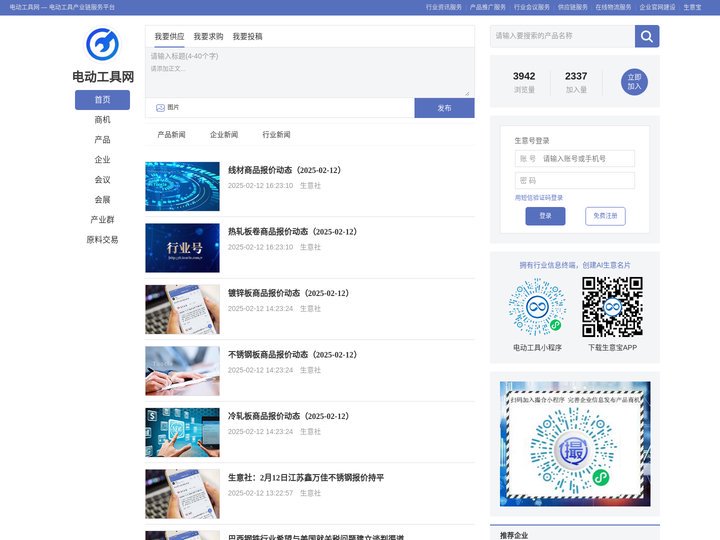Open the 不锈钢板商品报价动态 article

point(292,355)
